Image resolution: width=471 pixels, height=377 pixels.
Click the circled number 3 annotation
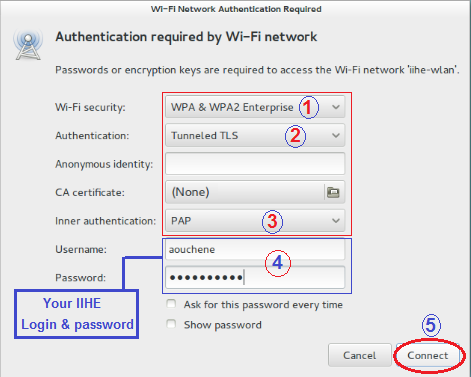point(272,222)
